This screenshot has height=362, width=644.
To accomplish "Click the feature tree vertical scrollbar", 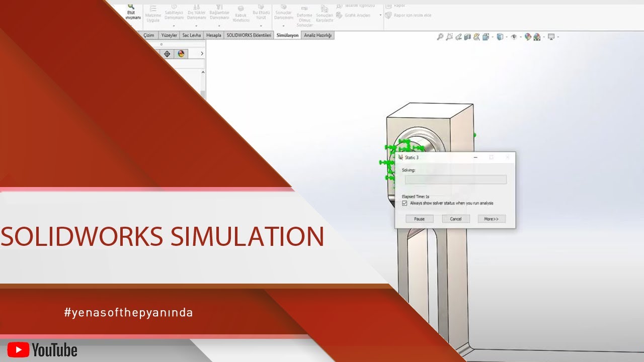I will (x=203, y=83).
